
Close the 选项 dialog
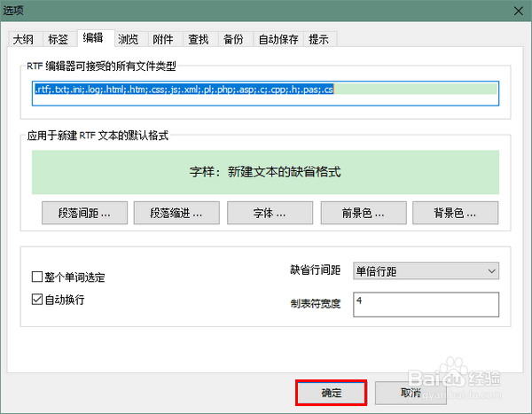tap(519, 12)
